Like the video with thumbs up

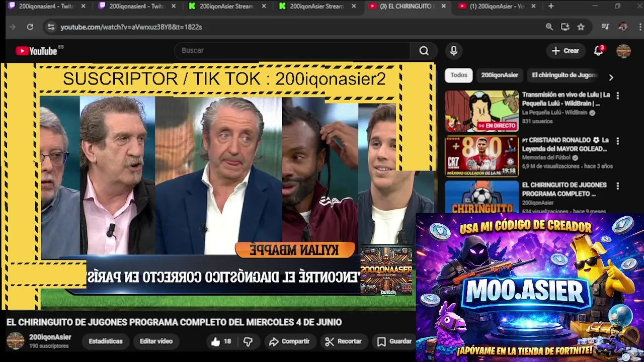point(221,341)
